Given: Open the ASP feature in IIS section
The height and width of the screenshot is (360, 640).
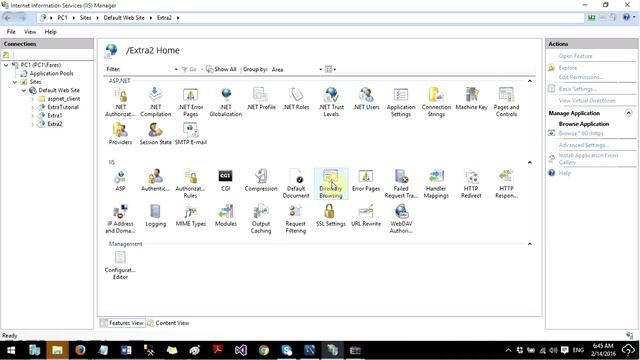Looking at the screenshot, I should coord(120,180).
